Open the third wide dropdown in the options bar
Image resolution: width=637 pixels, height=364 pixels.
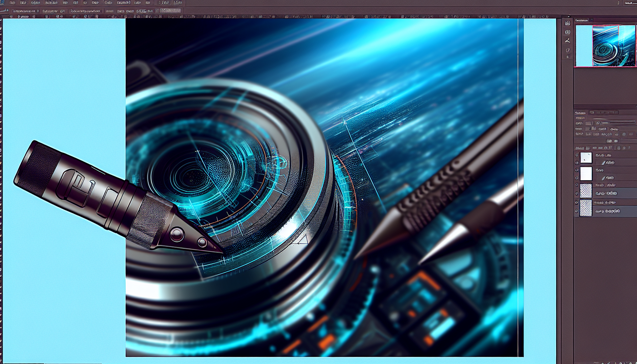(85, 11)
